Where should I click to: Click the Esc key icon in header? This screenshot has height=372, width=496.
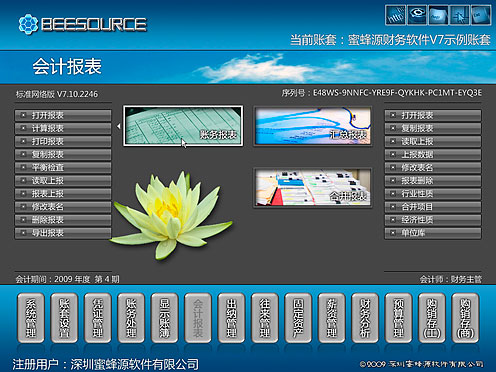(x=481, y=15)
